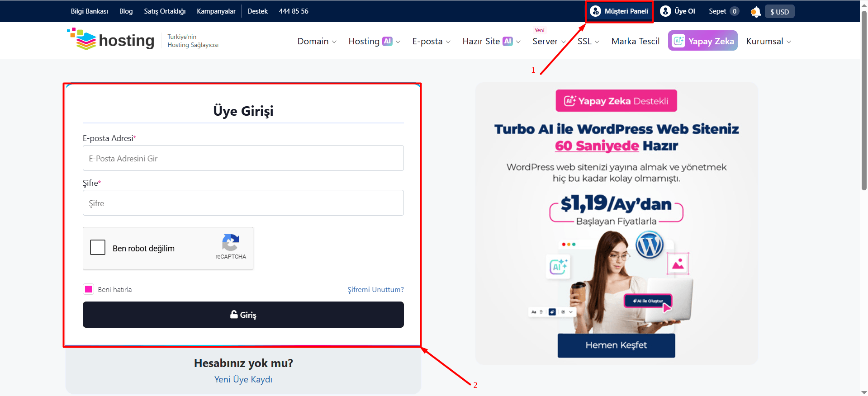Click the notification bell icon
Image resolution: width=868 pixels, height=396 pixels.
755,12
